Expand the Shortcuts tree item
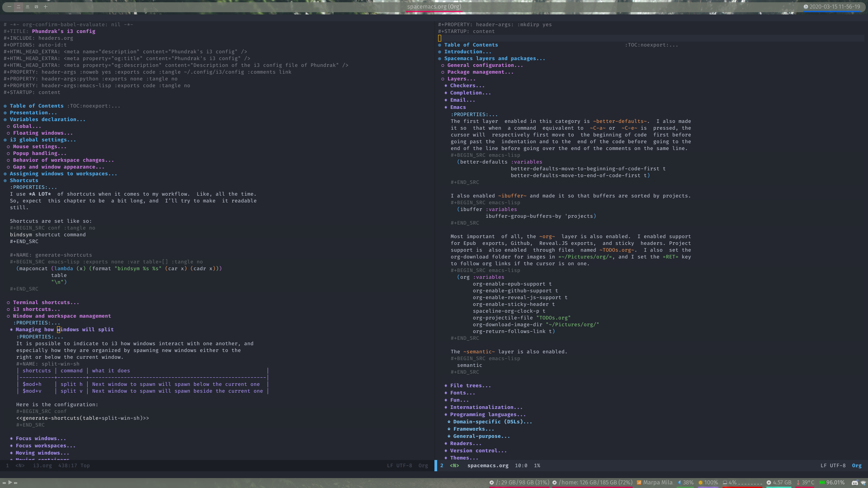 [7, 180]
